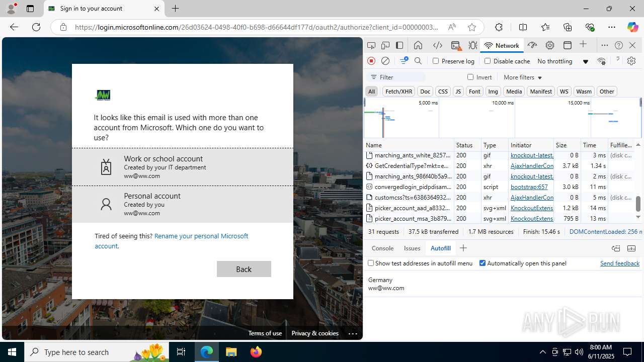
Task: Add a tool to the drawer tabs
Action: 463,248
